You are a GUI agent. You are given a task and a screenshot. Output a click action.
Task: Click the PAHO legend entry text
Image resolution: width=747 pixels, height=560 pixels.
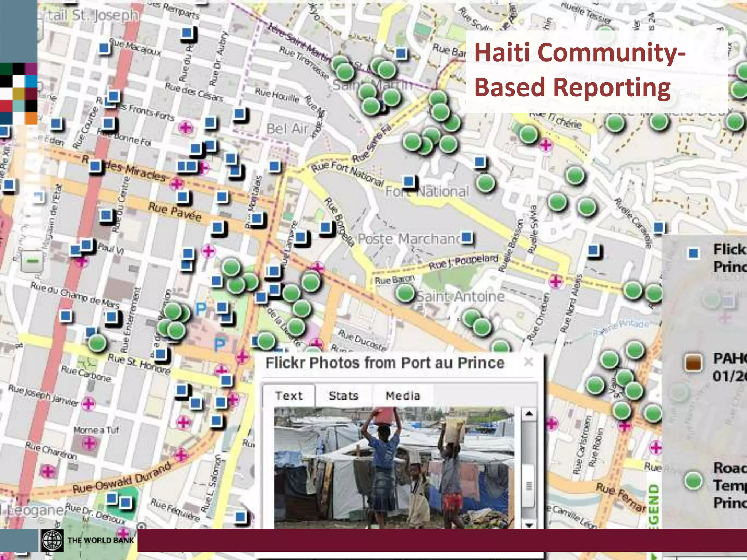pos(730,367)
